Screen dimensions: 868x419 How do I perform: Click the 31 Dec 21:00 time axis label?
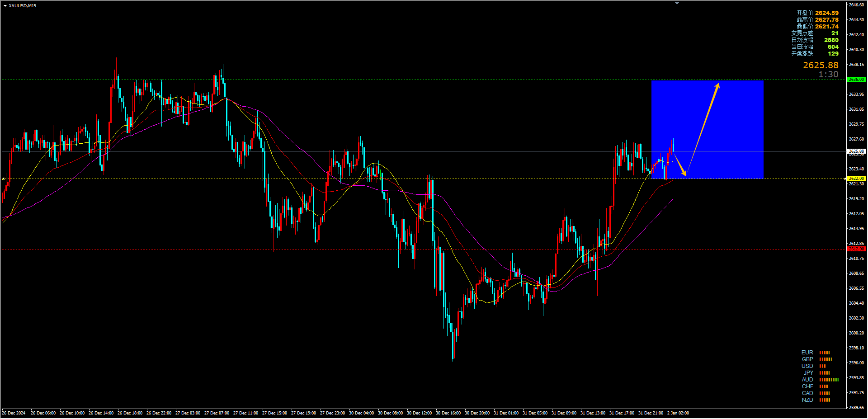tap(651, 413)
